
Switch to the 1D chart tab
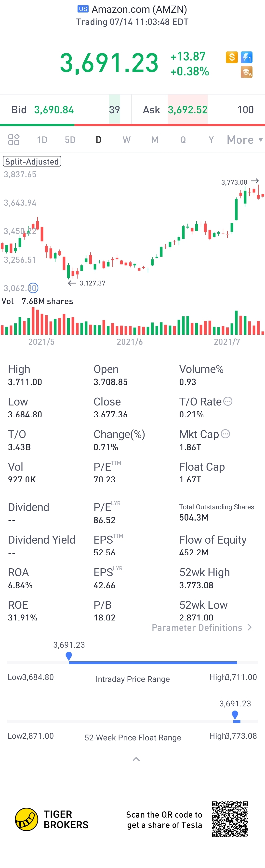42,140
